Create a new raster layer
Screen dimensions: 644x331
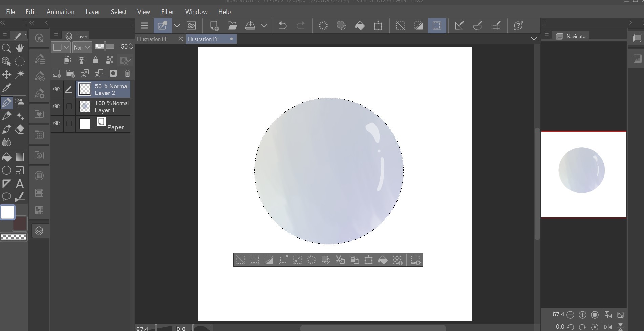click(57, 73)
